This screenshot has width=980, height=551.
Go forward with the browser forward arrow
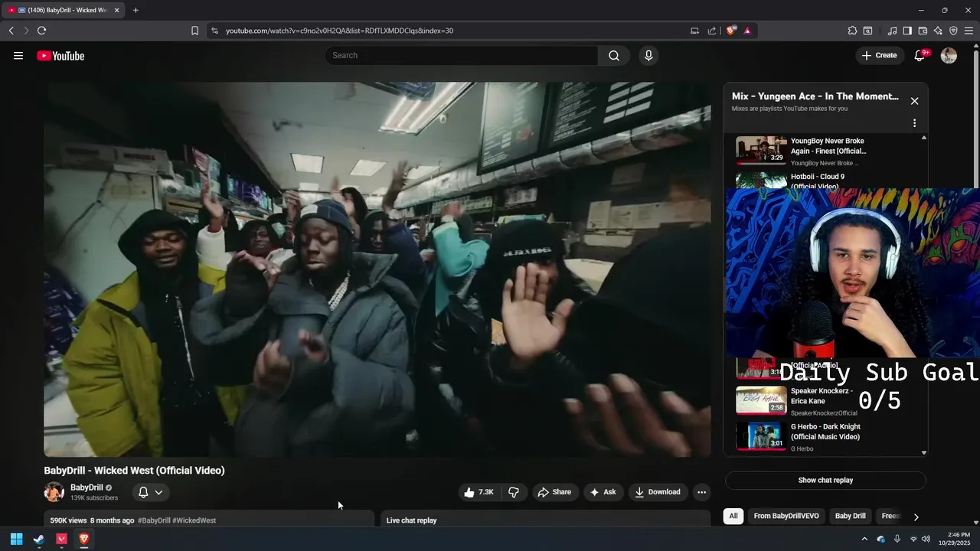point(26,31)
